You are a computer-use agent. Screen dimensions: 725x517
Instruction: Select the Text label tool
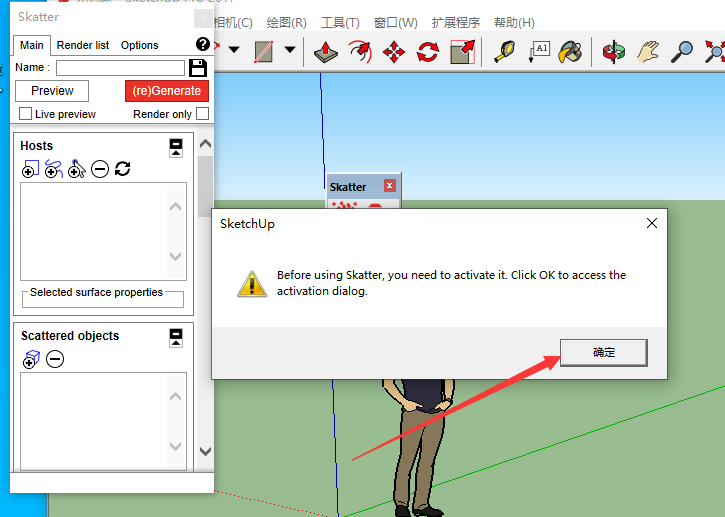coord(539,51)
